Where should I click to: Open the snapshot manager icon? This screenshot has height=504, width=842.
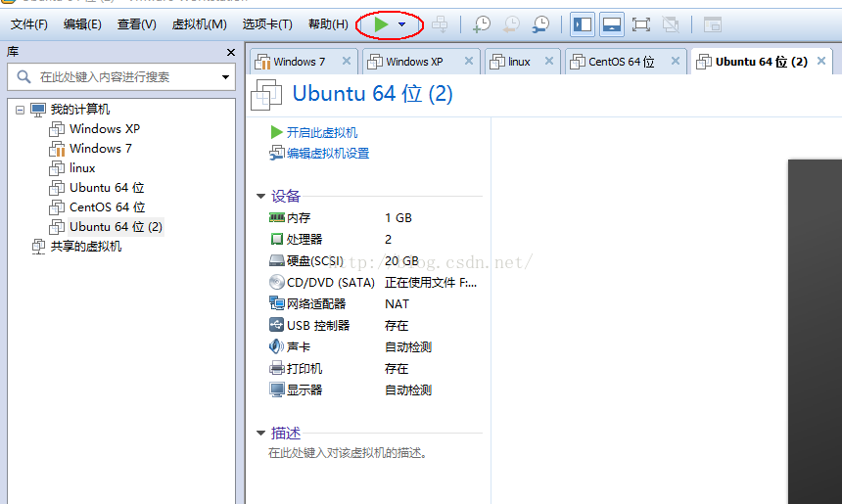pos(540,24)
